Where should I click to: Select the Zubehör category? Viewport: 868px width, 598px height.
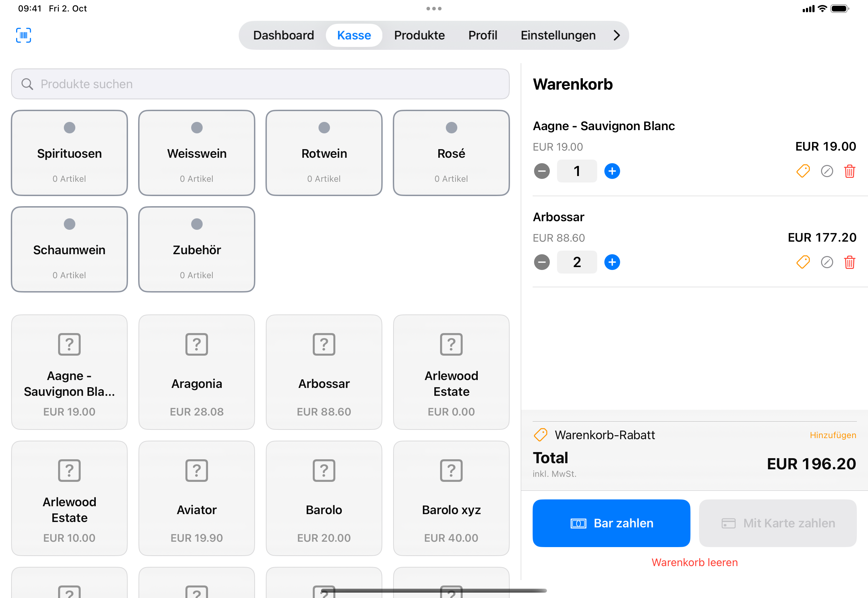(197, 250)
